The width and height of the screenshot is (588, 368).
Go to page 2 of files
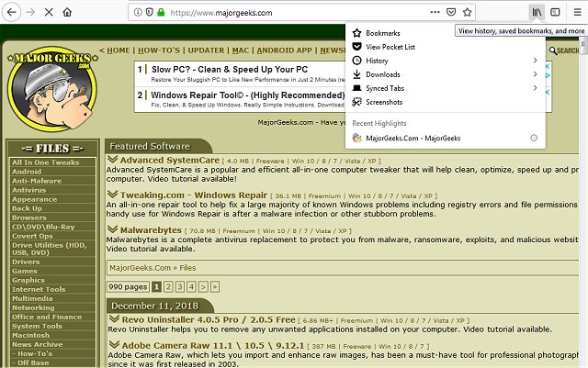[168, 287]
